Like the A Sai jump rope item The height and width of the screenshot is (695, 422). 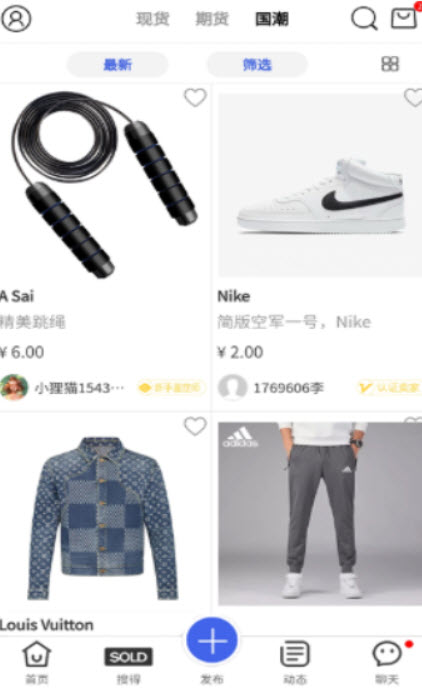(x=195, y=97)
